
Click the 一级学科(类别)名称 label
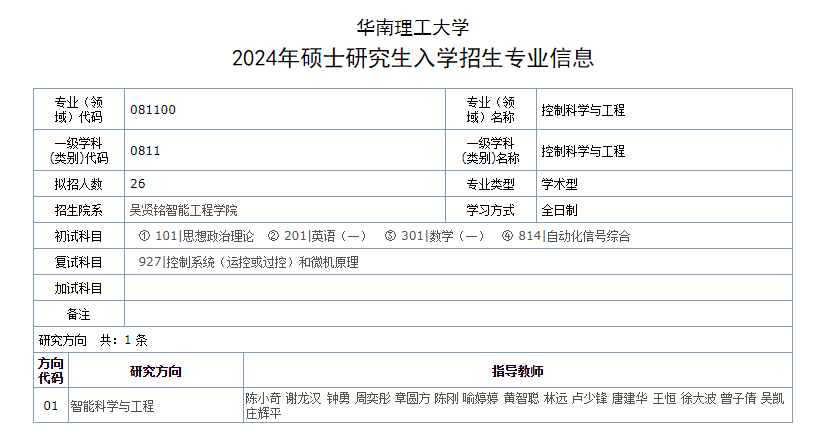[490, 150]
